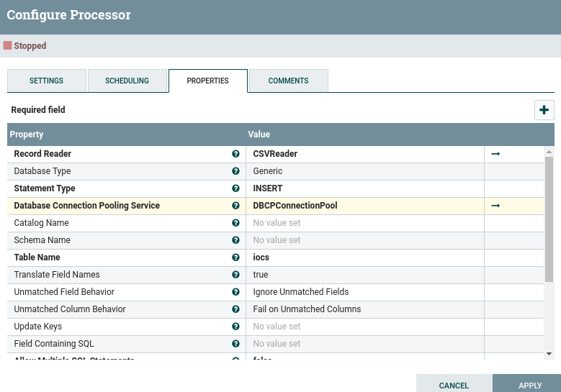
Task: Edit the iocs table name value
Action: pyautogui.click(x=365, y=257)
